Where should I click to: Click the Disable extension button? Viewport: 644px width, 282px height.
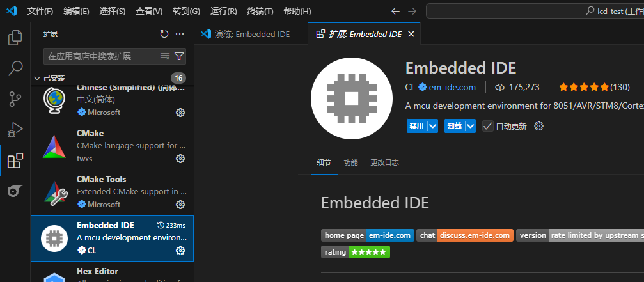click(417, 126)
